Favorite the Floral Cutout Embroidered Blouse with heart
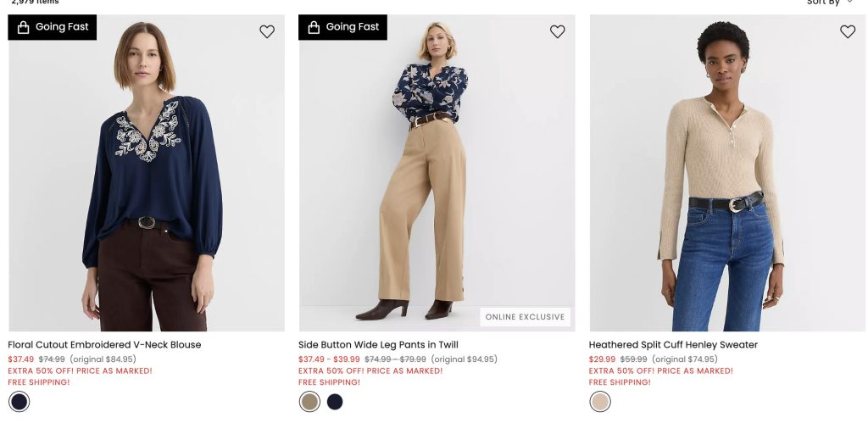 [x=267, y=31]
